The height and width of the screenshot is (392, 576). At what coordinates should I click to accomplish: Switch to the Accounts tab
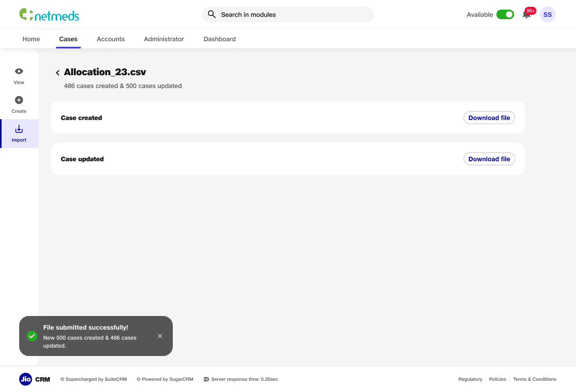click(111, 39)
